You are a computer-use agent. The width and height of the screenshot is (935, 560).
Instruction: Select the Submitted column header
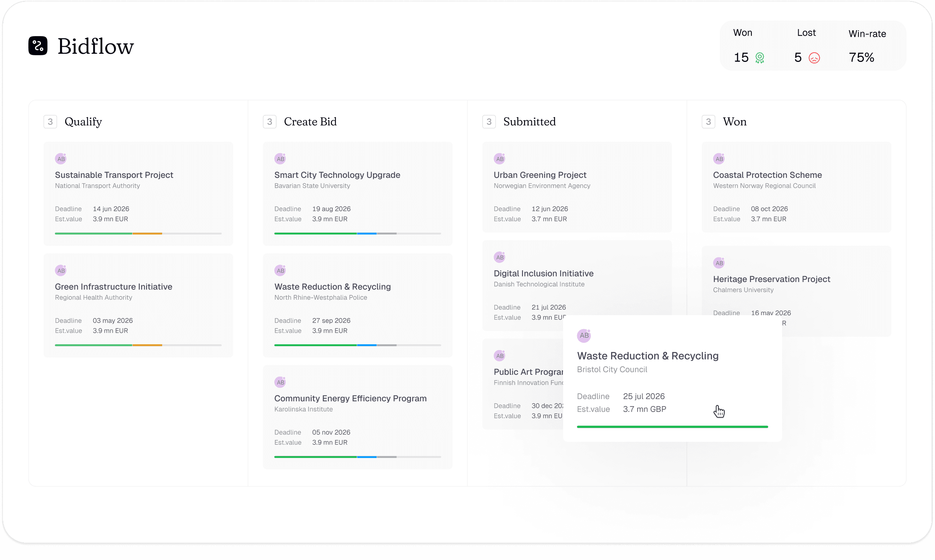point(529,121)
